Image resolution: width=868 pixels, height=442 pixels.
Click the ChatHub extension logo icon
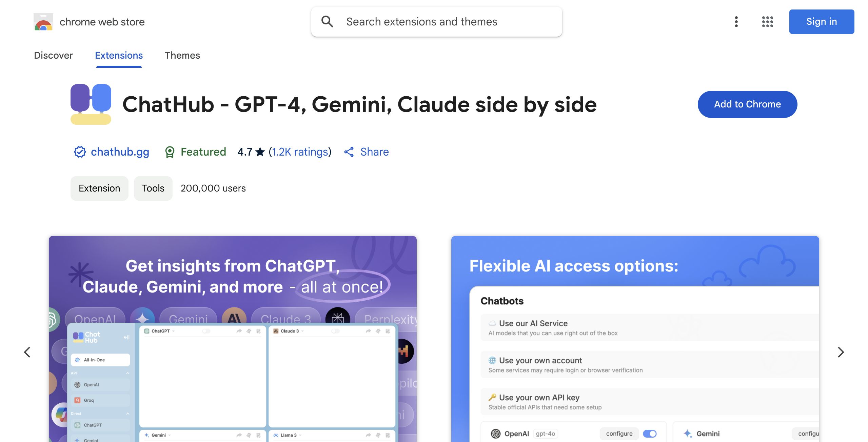pyautogui.click(x=91, y=104)
